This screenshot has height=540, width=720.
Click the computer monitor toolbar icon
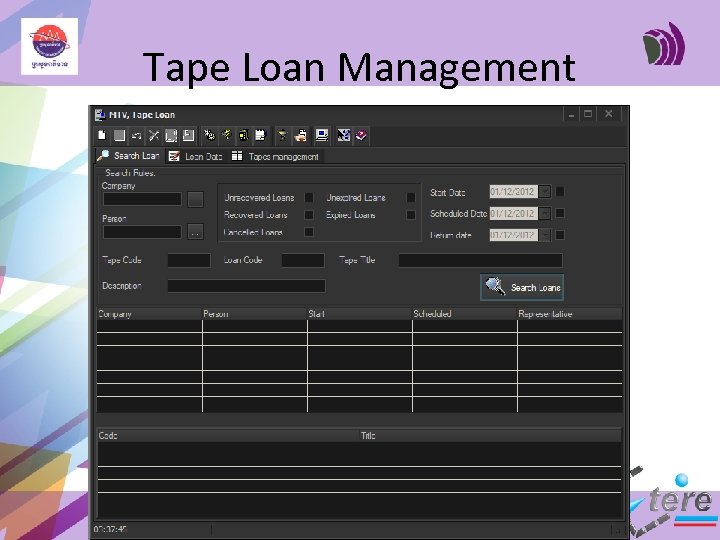pyautogui.click(x=322, y=135)
